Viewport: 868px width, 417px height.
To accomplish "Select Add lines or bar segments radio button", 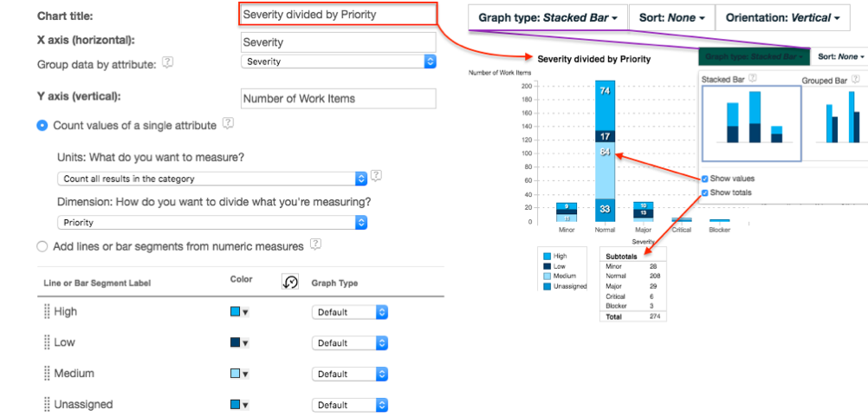I will coord(42,246).
